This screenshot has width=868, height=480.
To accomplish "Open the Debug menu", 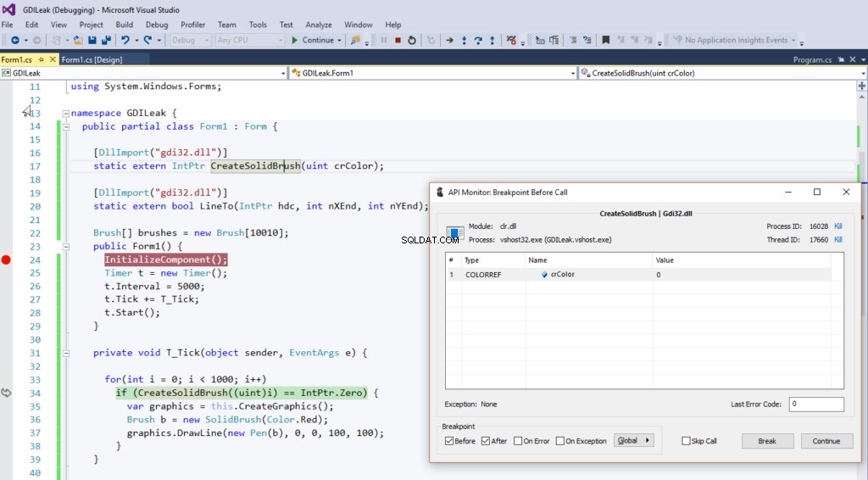I will (x=157, y=25).
